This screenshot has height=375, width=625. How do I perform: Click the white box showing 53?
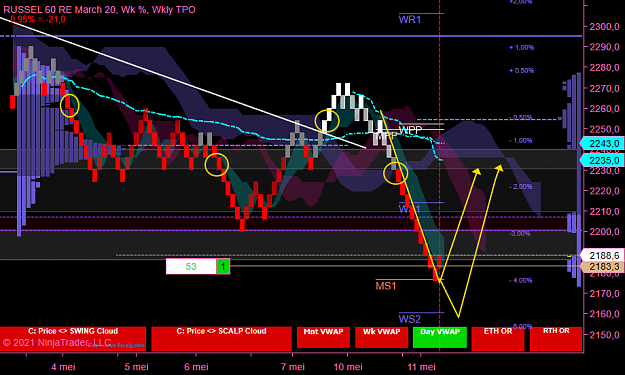click(191, 266)
